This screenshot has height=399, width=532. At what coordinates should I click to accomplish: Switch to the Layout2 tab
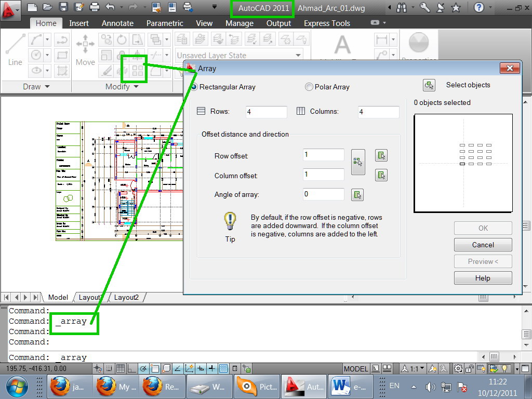126,297
